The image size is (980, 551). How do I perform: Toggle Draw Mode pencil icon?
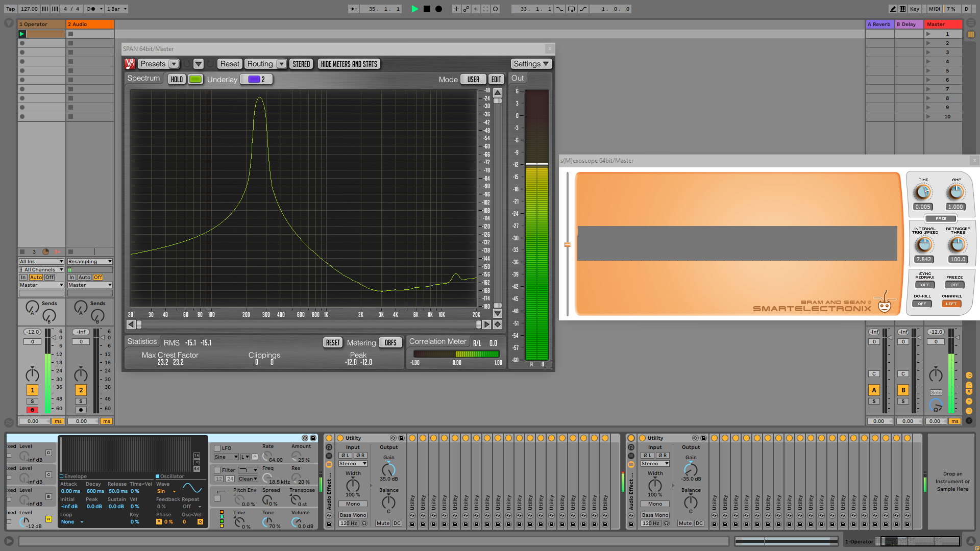point(893,9)
